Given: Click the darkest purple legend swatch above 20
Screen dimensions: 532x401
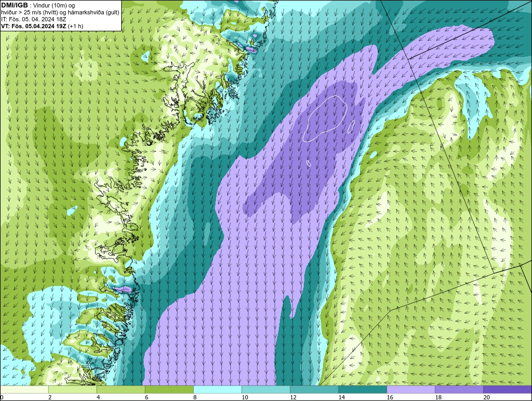Looking at the screenshot, I should (508, 389).
